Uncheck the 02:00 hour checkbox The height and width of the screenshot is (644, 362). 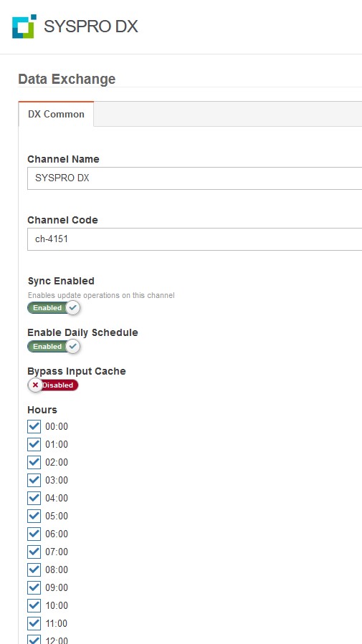click(x=34, y=462)
